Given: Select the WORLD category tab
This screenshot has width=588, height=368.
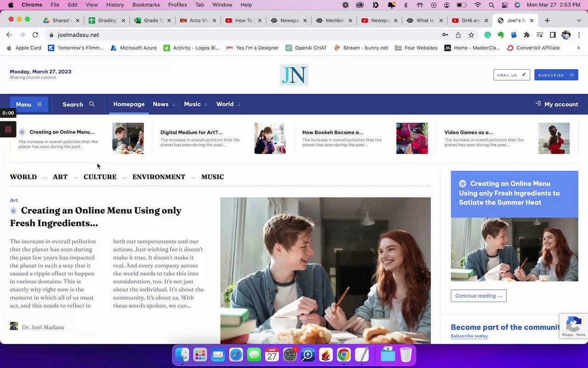Looking at the screenshot, I should (23, 177).
